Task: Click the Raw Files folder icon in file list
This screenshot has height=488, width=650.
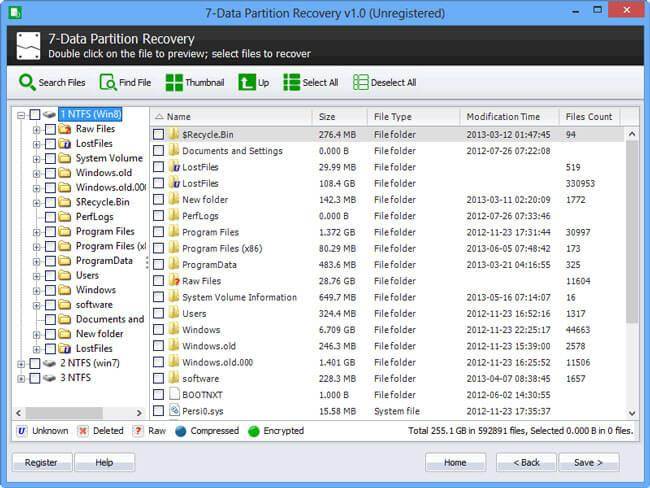Action: pos(173,281)
